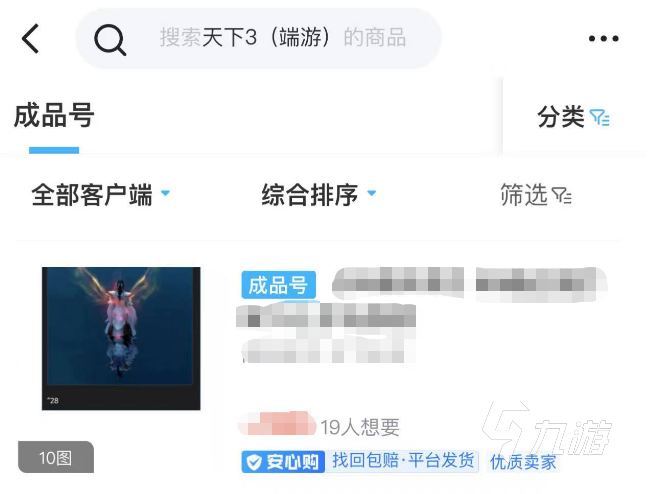Click the 找回包赔·平台发货 guarantee label
This screenshot has width=652, height=494.
pos(403,461)
